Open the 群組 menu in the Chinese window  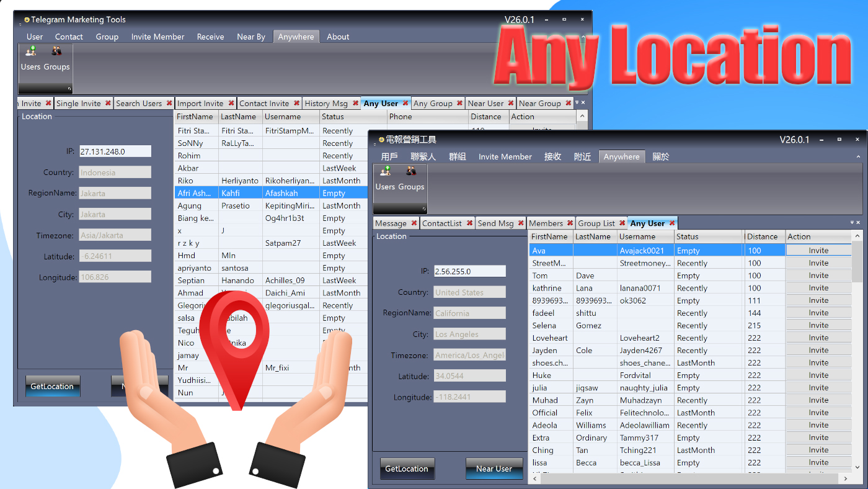[458, 156]
